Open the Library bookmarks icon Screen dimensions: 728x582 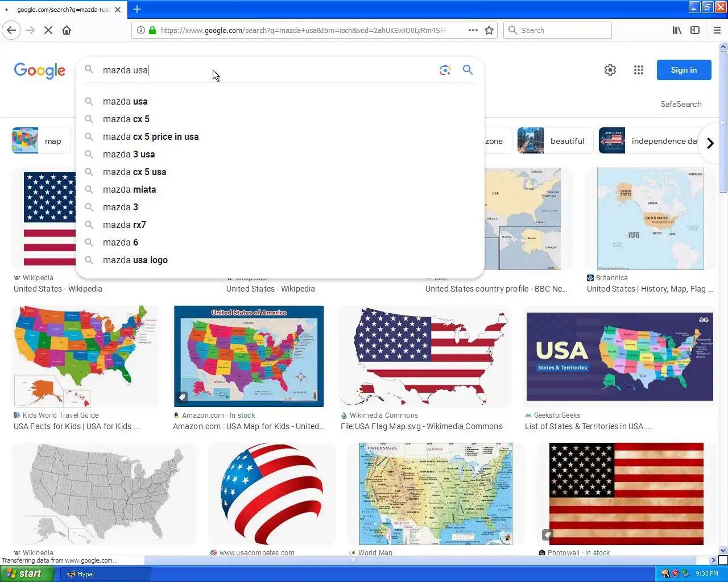[677, 30]
